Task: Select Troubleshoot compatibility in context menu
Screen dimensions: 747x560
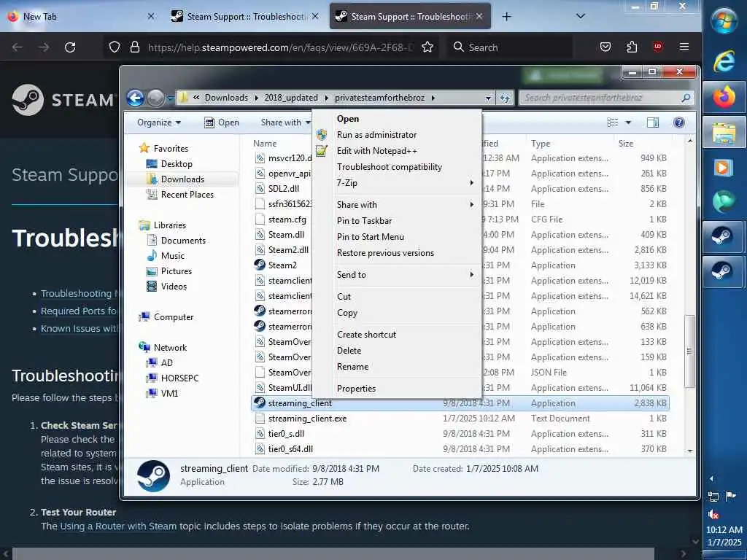Action: tap(390, 167)
